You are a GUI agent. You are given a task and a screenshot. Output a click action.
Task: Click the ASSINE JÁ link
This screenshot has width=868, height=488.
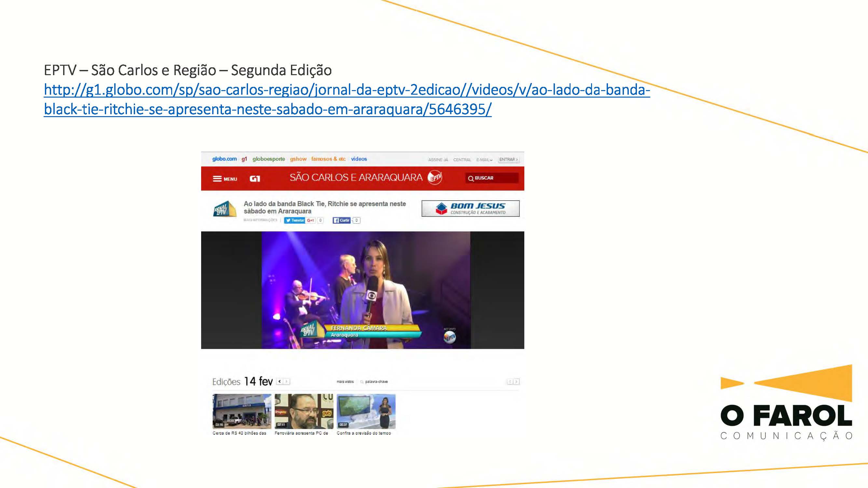click(438, 160)
